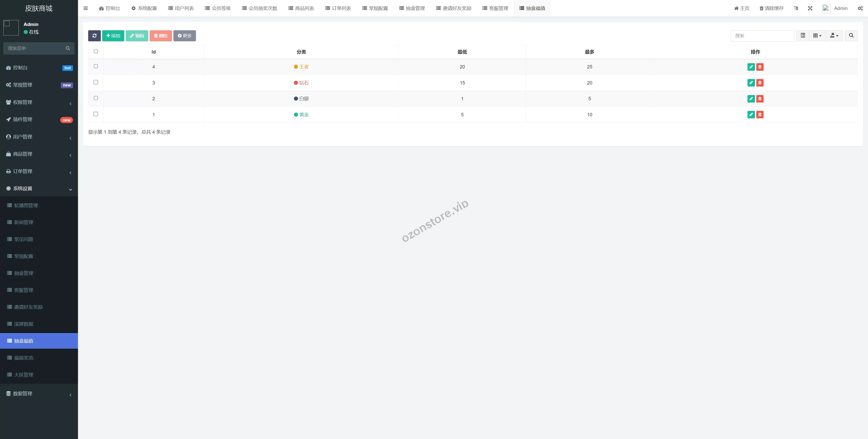Click the red delete icon for 钻石 row
868x439 pixels.
point(759,83)
